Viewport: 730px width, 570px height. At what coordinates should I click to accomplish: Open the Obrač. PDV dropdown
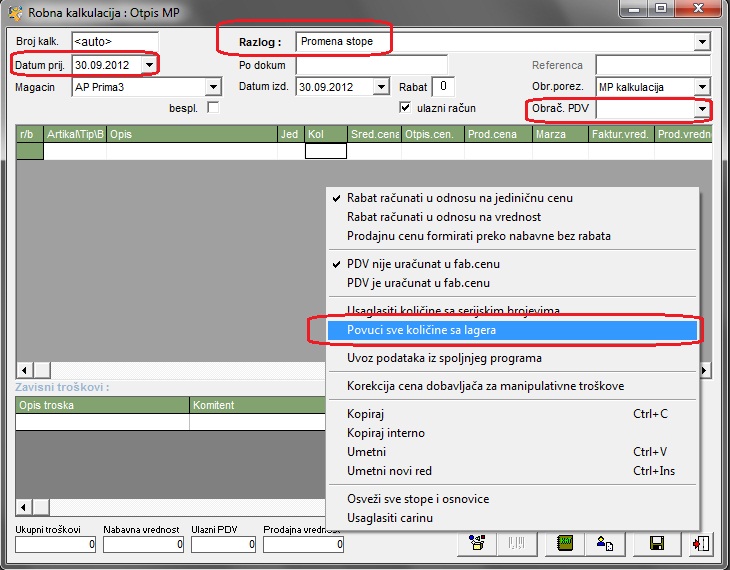tap(702, 109)
